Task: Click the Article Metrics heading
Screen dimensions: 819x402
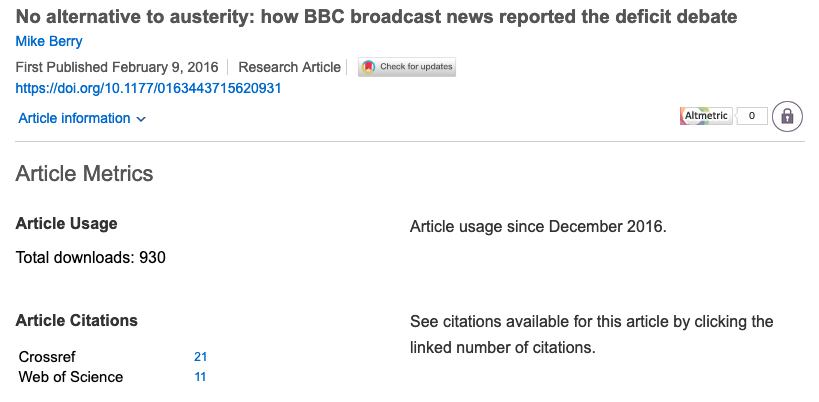Action: [85, 174]
